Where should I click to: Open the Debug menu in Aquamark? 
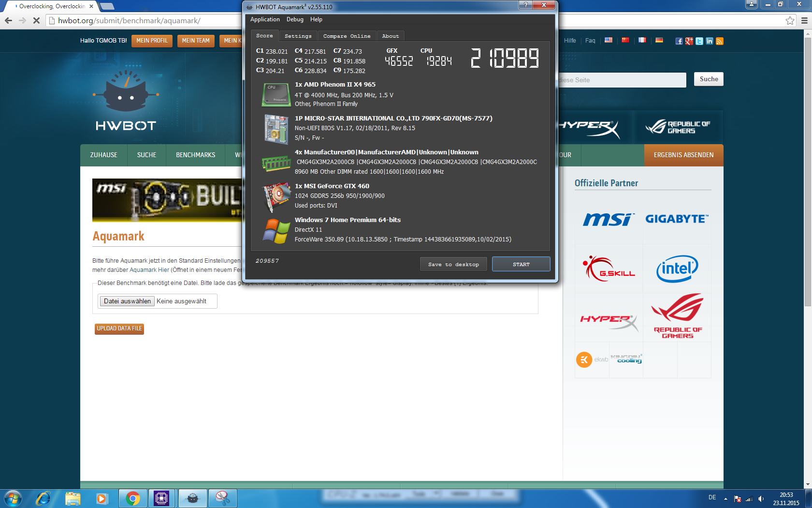[x=295, y=19]
